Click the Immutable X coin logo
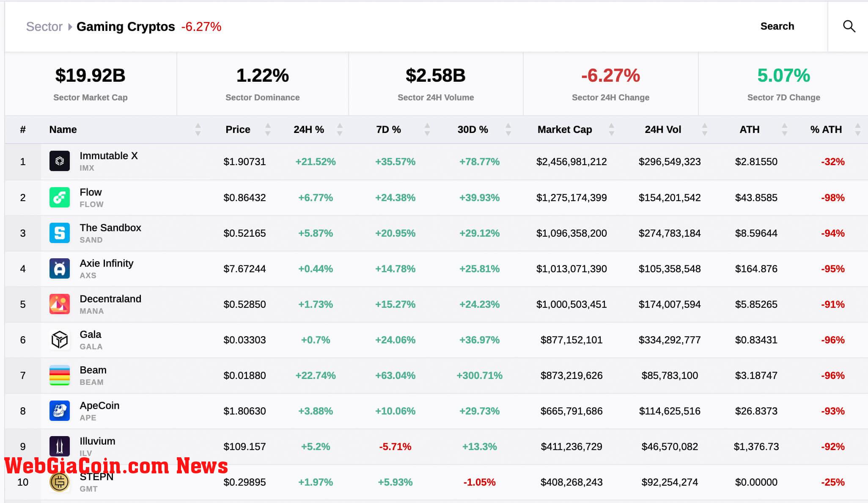The image size is (868, 503). (x=60, y=161)
